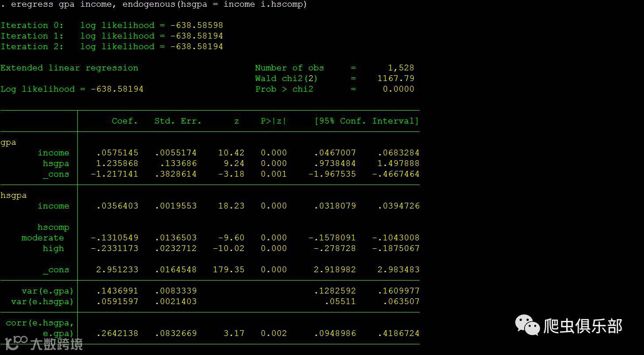Image resolution: width=644 pixels, height=355 pixels.
Task: Select the Iteration 1 log likelihood line
Action: click(x=112, y=36)
